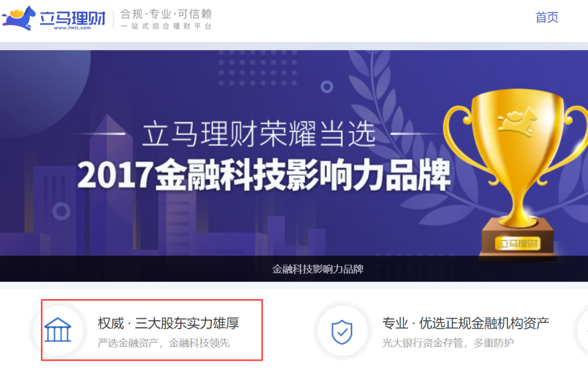588x372 pixels.
Task: Click the 一站式综合理财平台 tagline
Action: [x=166, y=26]
